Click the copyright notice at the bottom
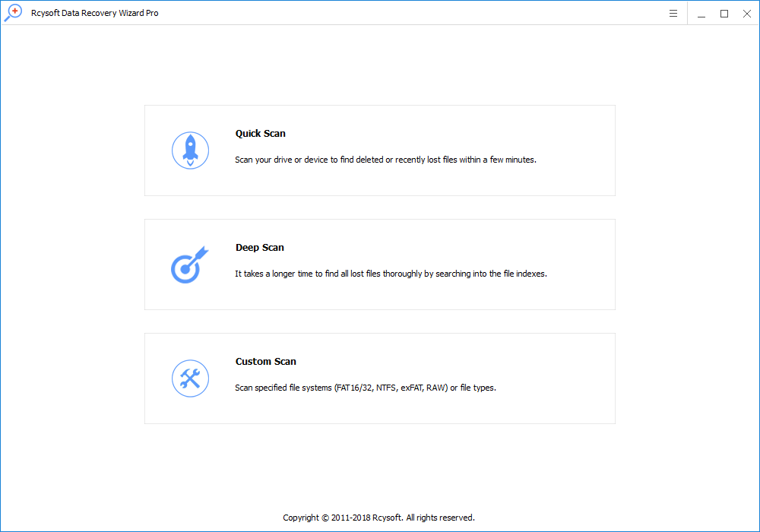This screenshot has height=532, width=760. 378,518
